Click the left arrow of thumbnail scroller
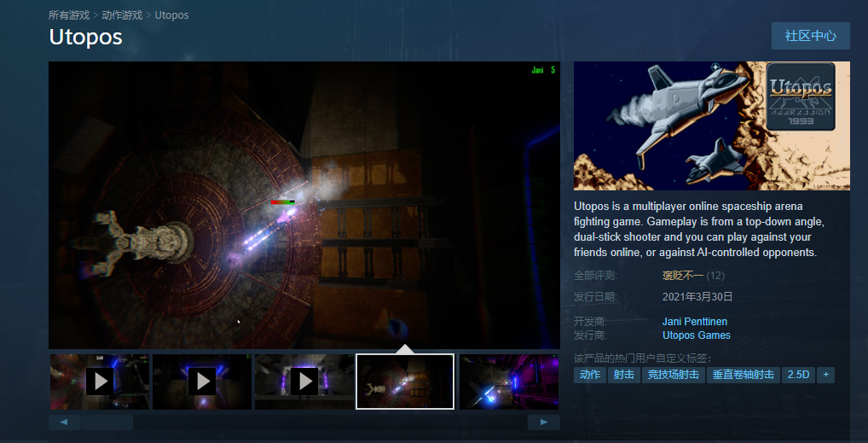This screenshot has height=443, width=868. click(x=64, y=423)
